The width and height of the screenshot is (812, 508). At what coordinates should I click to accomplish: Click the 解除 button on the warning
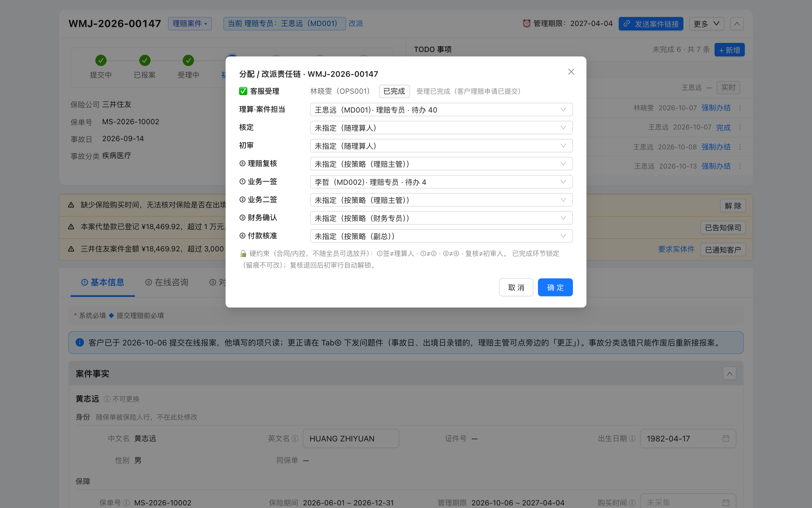click(733, 206)
